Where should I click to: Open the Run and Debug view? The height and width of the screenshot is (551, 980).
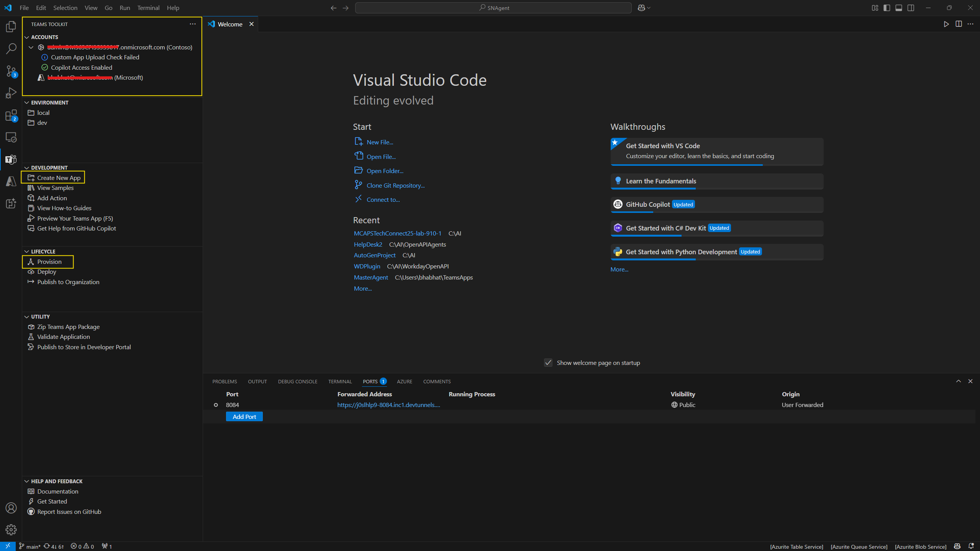pos(11,93)
